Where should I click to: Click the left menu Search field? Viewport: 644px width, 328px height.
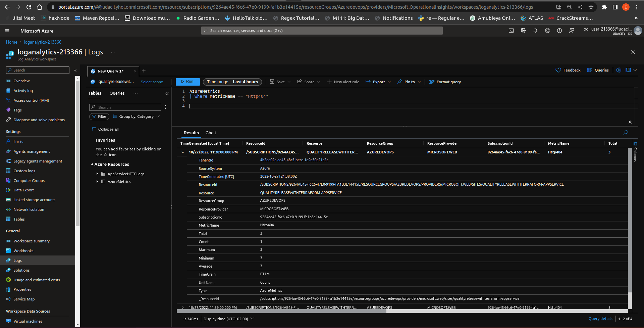pos(38,70)
